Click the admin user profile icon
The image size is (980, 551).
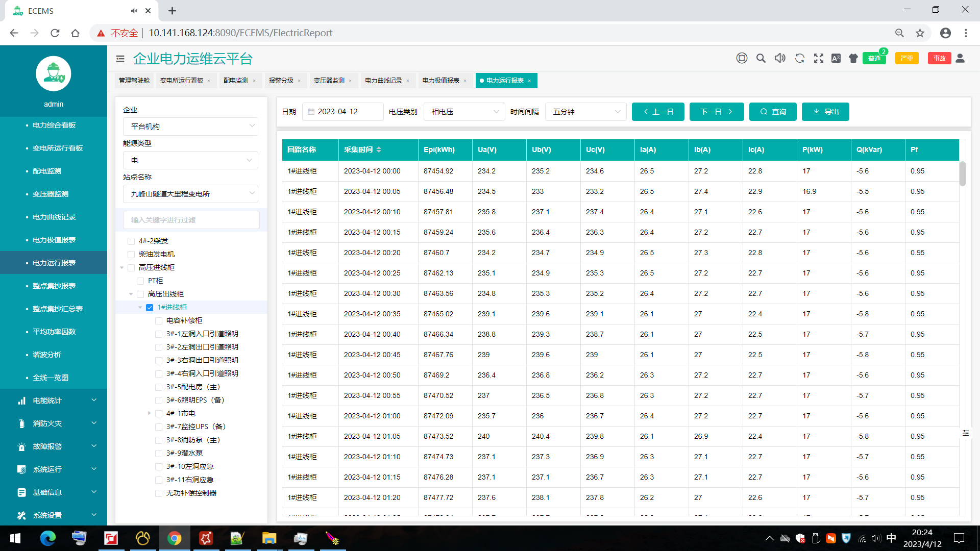(x=960, y=58)
